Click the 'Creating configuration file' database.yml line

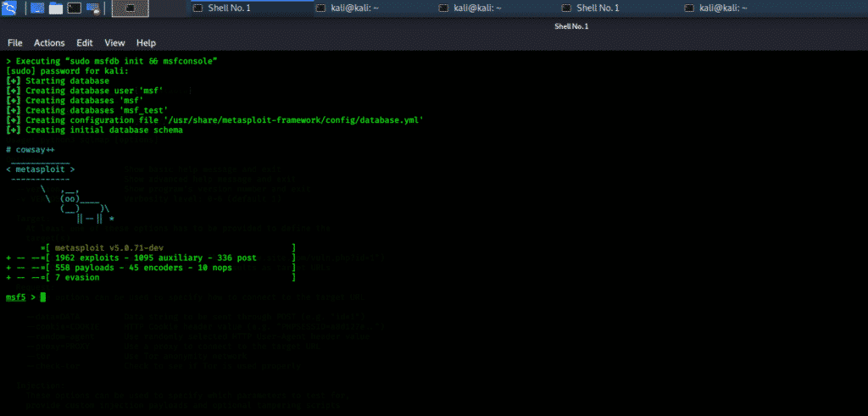tap(215, 120)
